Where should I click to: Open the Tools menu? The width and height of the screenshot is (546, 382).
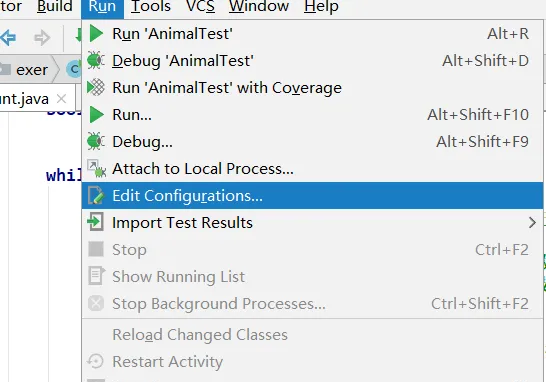click(151, 6)
